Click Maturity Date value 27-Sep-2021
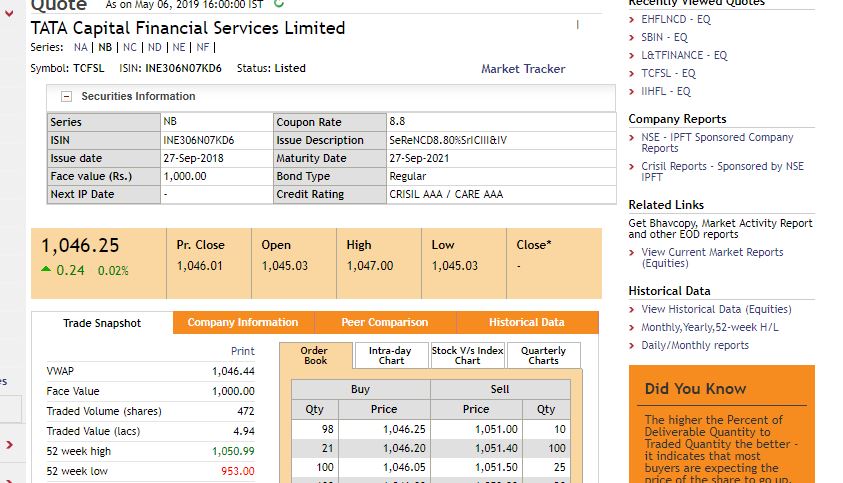Screen dimensions: 843x483 pos(419,159)
